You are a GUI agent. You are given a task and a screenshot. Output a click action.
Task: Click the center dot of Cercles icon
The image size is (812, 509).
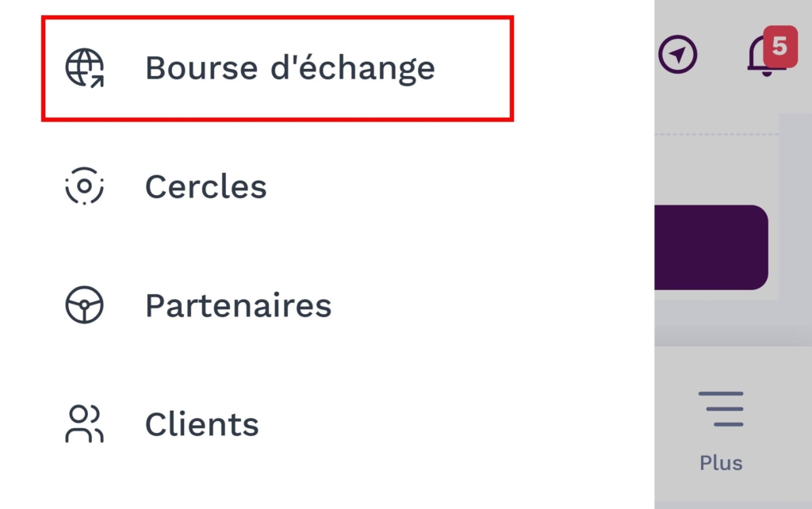84,186
